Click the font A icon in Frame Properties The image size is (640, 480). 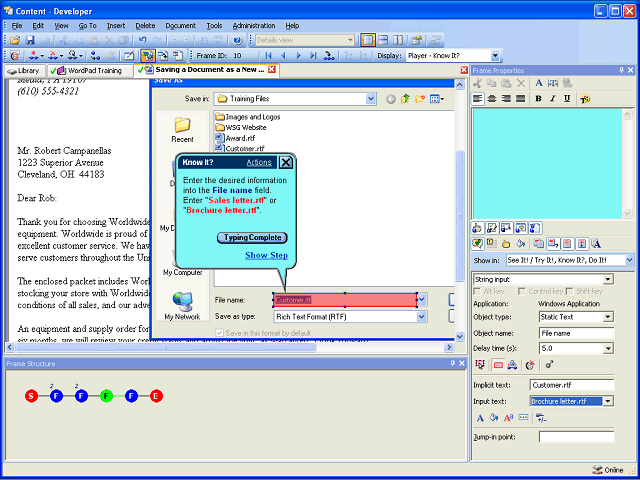pos(539,83)
